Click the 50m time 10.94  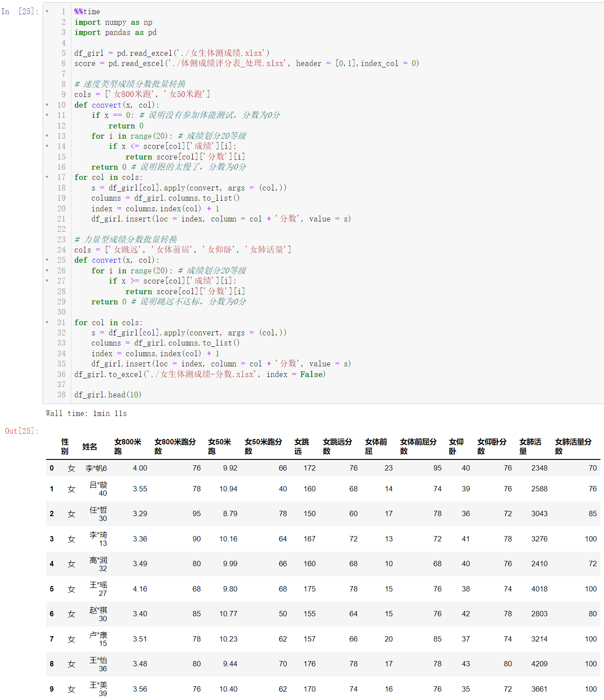pyautogui.click(x=228, y=489)
